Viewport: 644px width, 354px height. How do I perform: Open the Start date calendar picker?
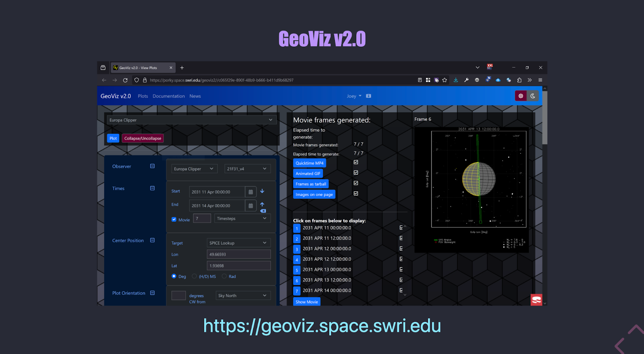251,192
